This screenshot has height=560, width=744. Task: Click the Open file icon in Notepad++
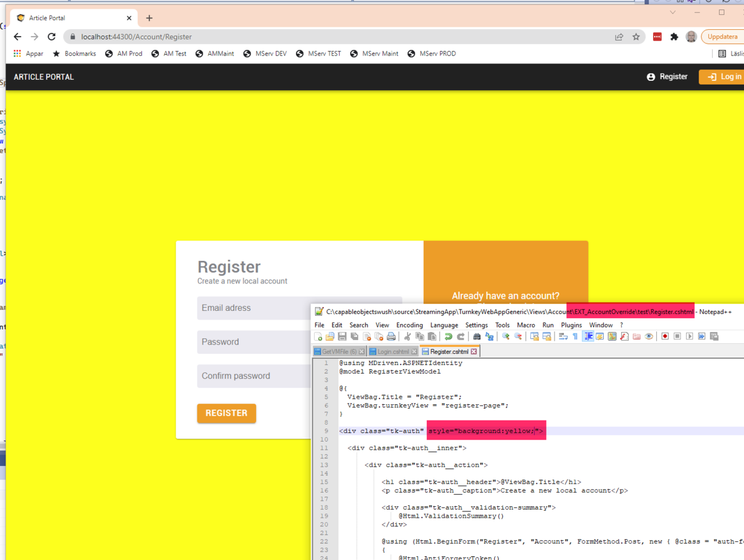pyautogui.click(x=330, y=336)
